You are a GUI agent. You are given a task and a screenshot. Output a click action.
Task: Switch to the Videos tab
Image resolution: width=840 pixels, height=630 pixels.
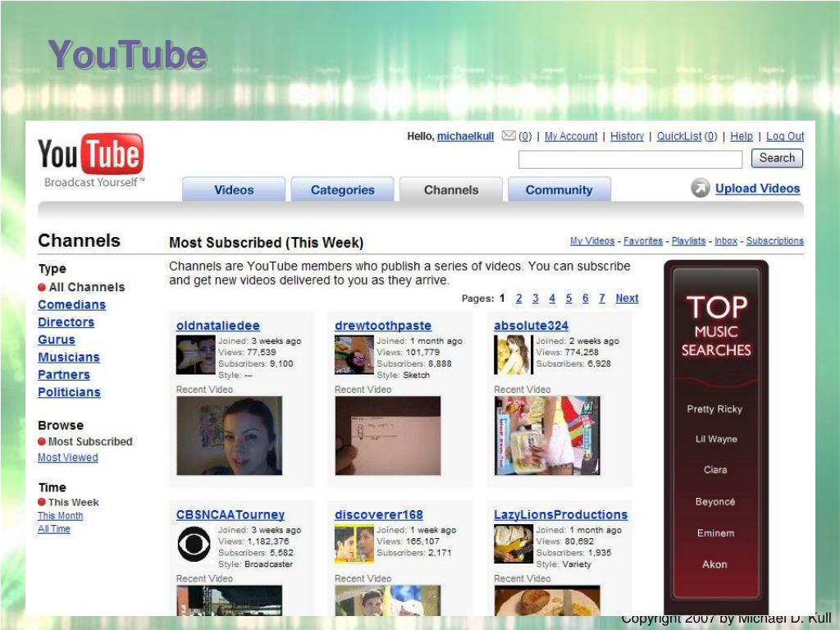[234, 189]
